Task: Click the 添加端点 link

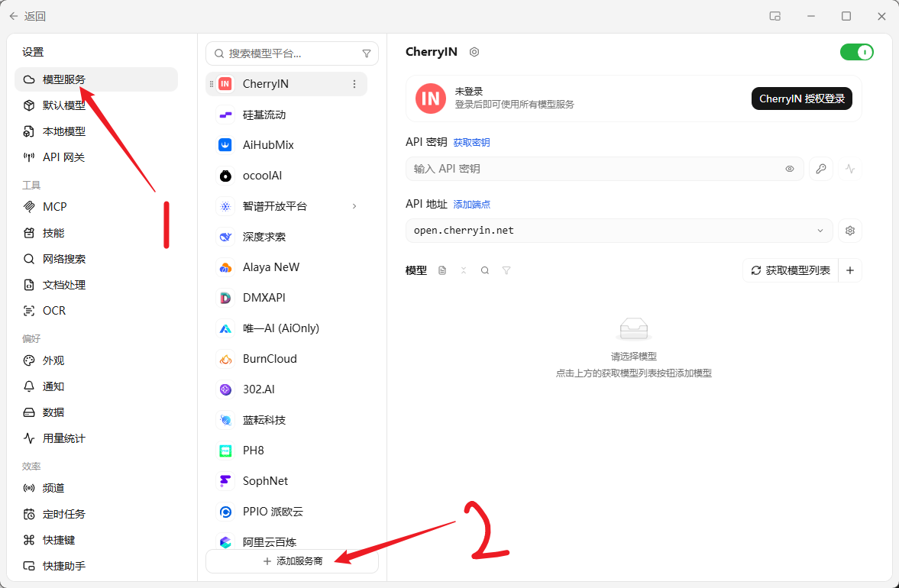Action: tap(471, 205)
